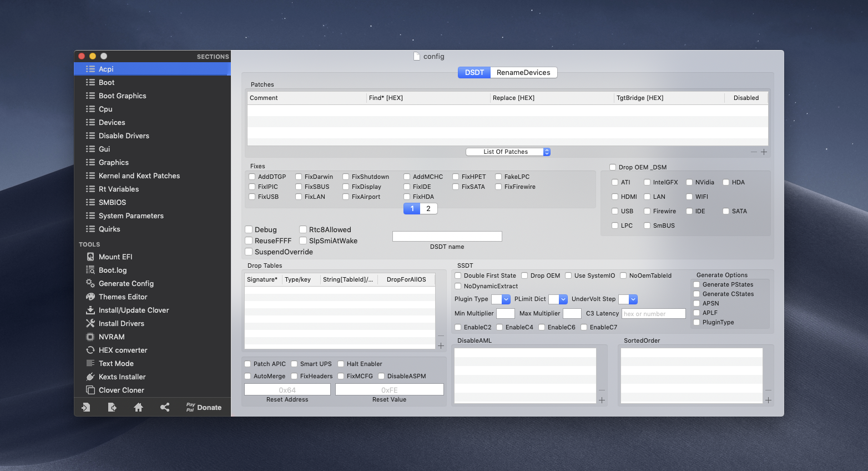Toggle the EnableC6 checkbox
The image size is (868, 471).
click(x=542, y=327)
